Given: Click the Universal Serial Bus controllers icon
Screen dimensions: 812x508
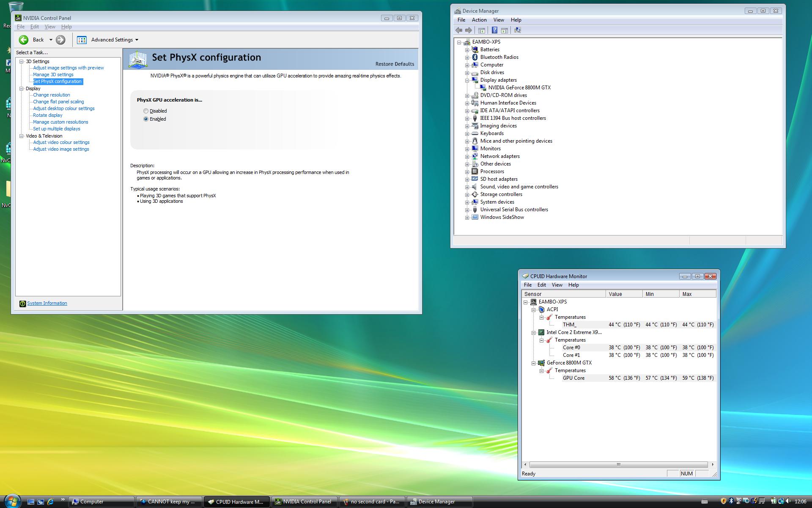Looking at the screenshot, I should coord(475,210).
